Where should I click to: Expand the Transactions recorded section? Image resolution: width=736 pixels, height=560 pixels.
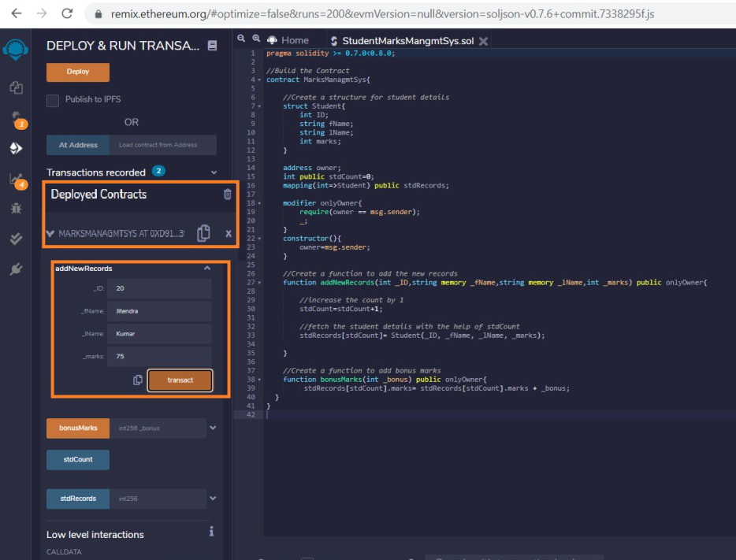coord(214,172)
